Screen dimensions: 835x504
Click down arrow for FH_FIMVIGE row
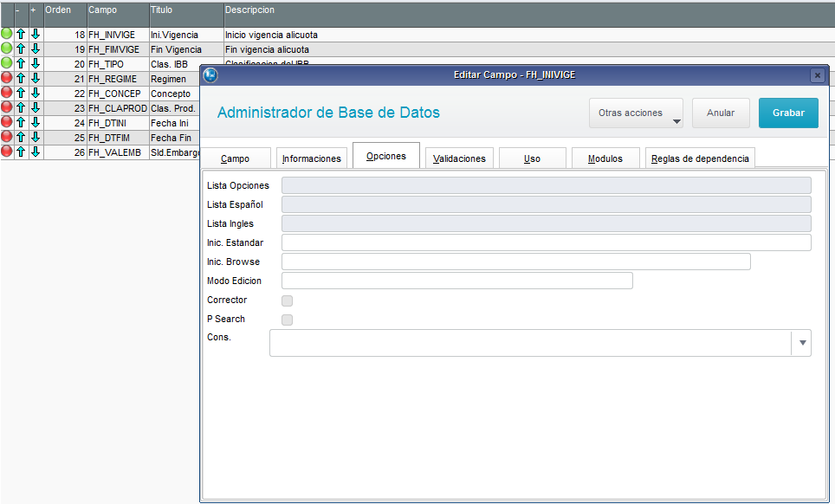[36, 49]
